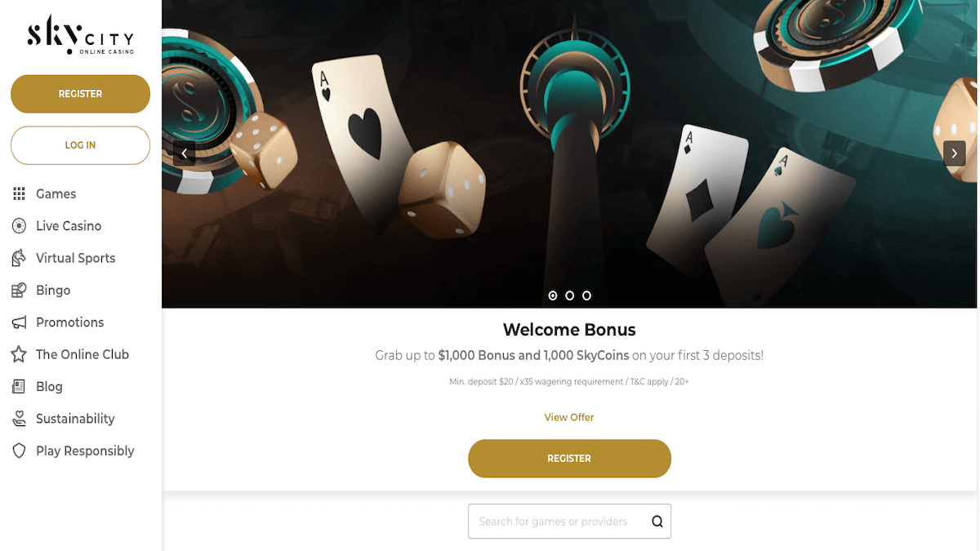
Task: Select the second carousel slide dot
Action: [570, 295]
